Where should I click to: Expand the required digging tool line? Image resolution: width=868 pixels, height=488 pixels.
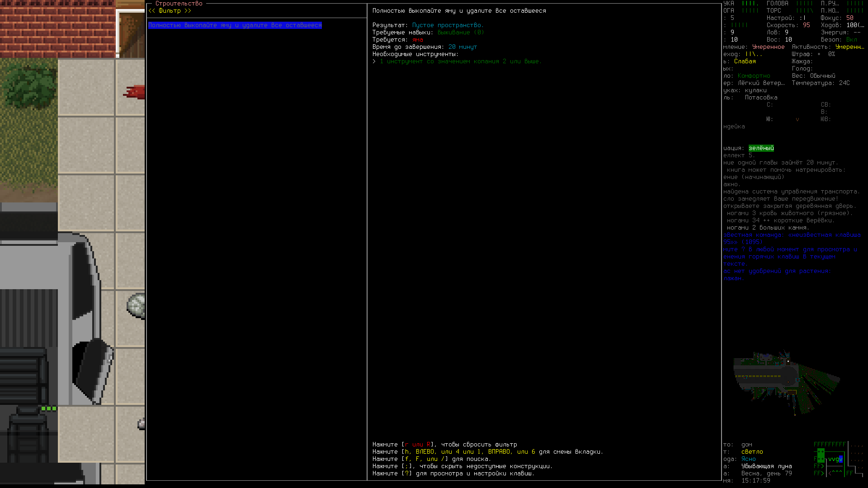[x=457, y=61]
